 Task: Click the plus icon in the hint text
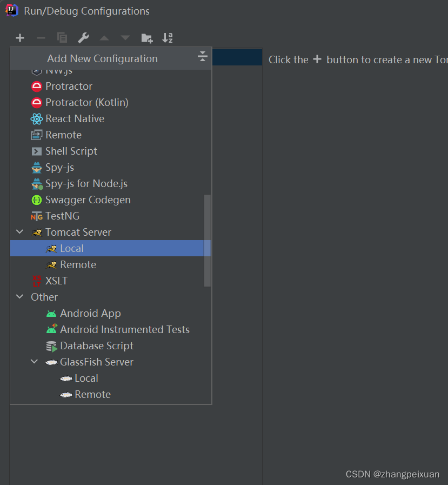coord(317,59)
